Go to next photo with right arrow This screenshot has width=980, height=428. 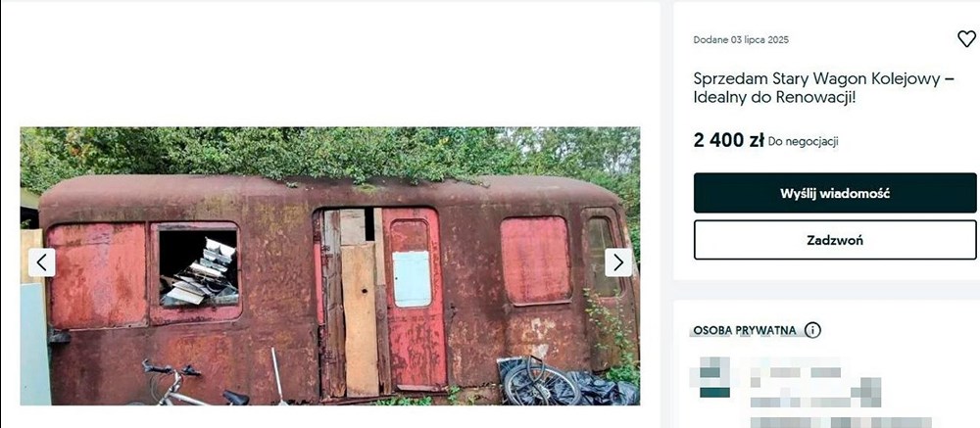coord(618,262)
